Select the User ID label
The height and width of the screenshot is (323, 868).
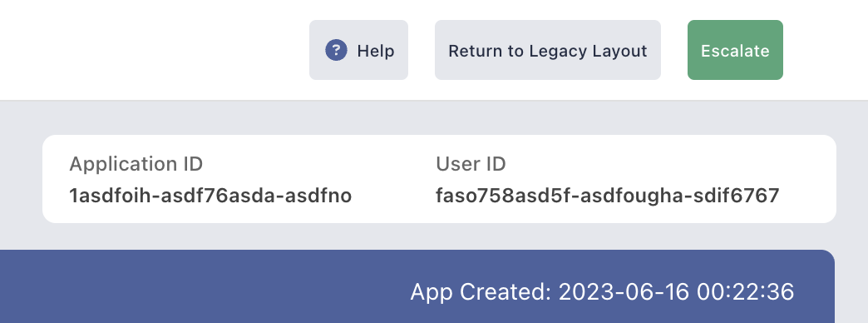click(471, 164)
